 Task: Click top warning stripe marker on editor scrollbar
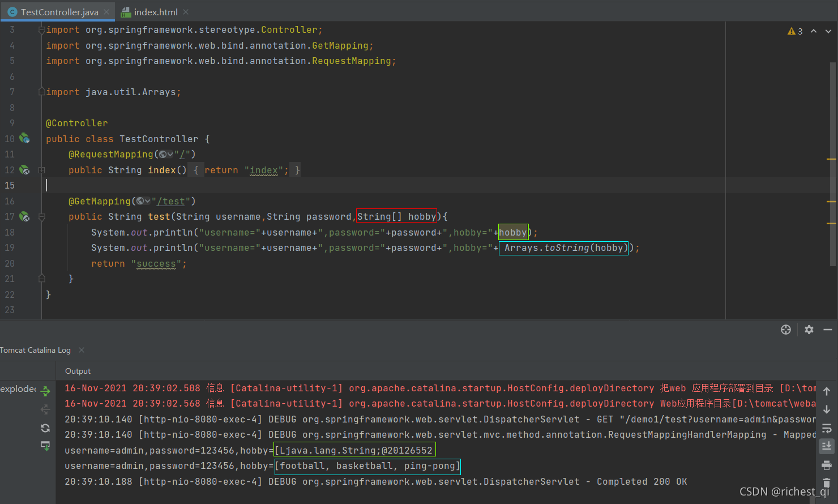831,159
